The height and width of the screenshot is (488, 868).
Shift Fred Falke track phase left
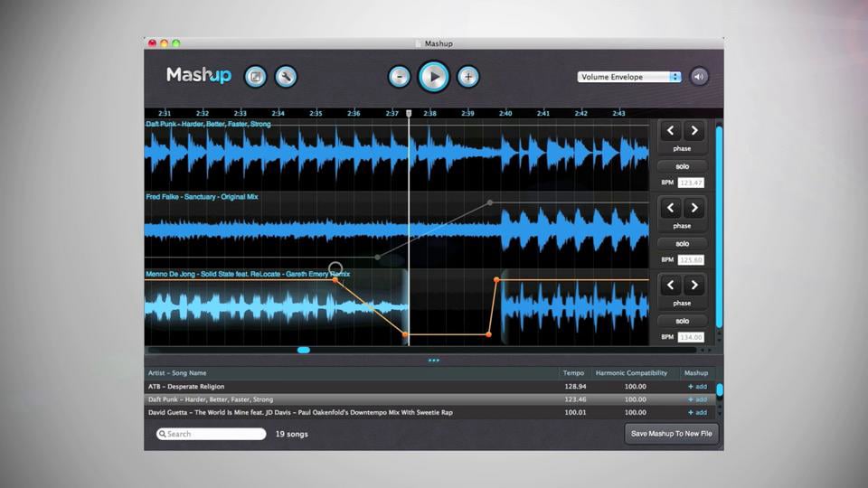click(670, 208)
